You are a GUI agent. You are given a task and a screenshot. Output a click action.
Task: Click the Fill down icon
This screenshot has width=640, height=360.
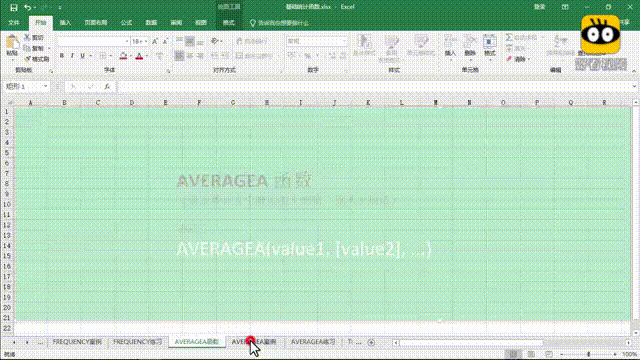[x=509, y=48]
